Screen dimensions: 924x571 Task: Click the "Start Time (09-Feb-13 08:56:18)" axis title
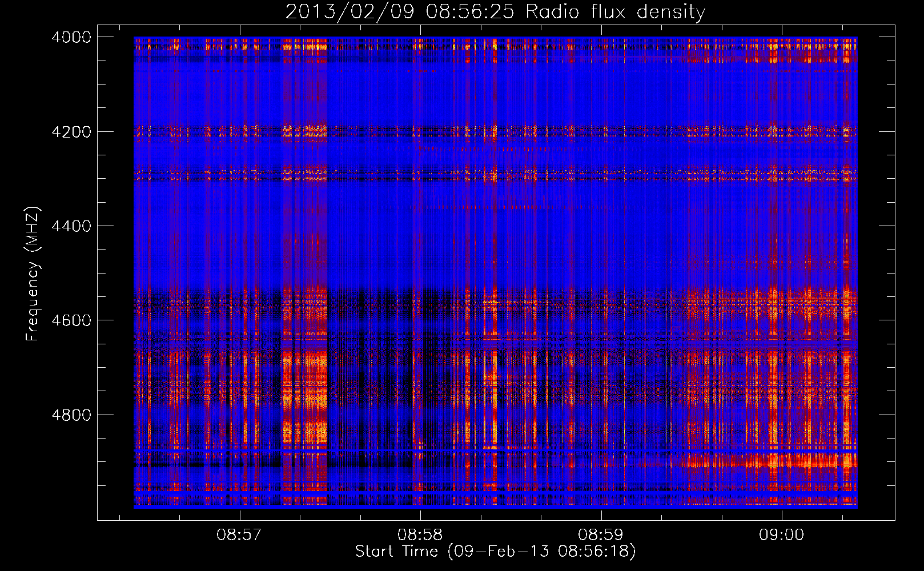(x=496, y=552)
